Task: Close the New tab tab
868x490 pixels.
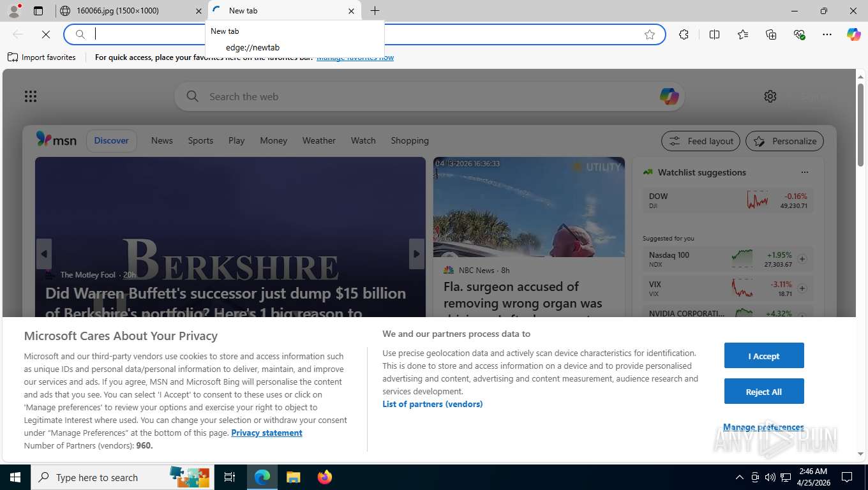Action: 351,10
